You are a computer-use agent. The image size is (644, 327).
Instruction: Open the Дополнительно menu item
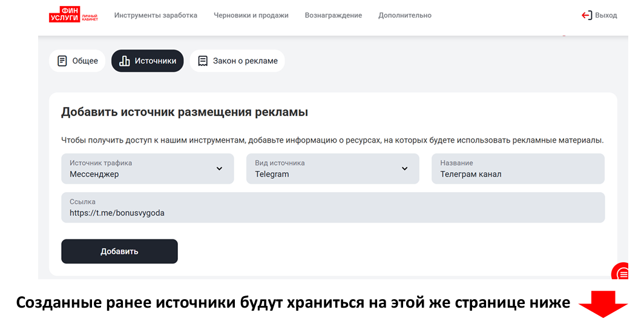coord(404,16)
